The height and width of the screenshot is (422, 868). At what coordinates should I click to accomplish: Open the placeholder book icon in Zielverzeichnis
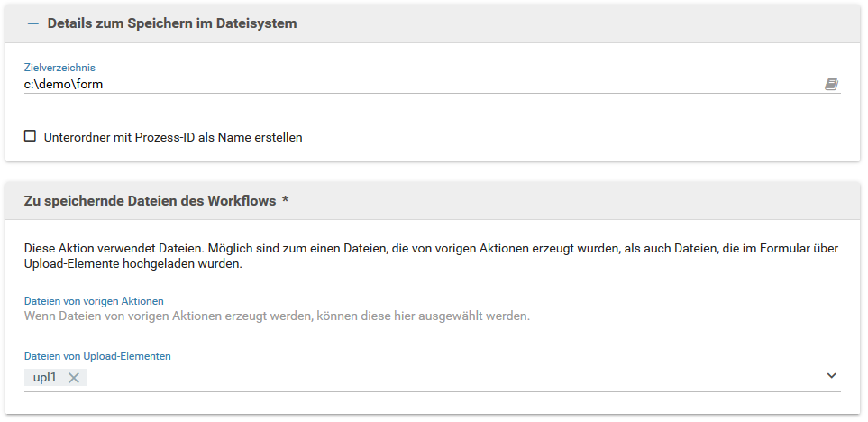(x=831, y=84)
